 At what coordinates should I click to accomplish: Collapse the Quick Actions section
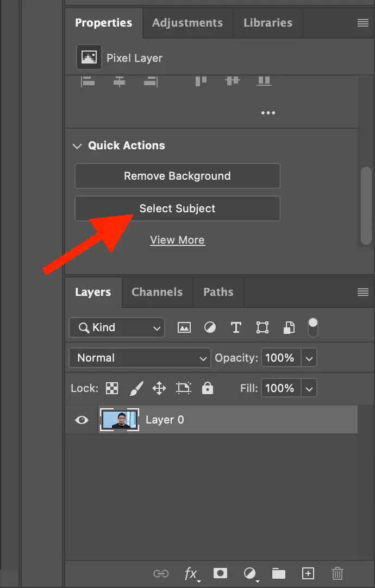click(x=77, y=146)
